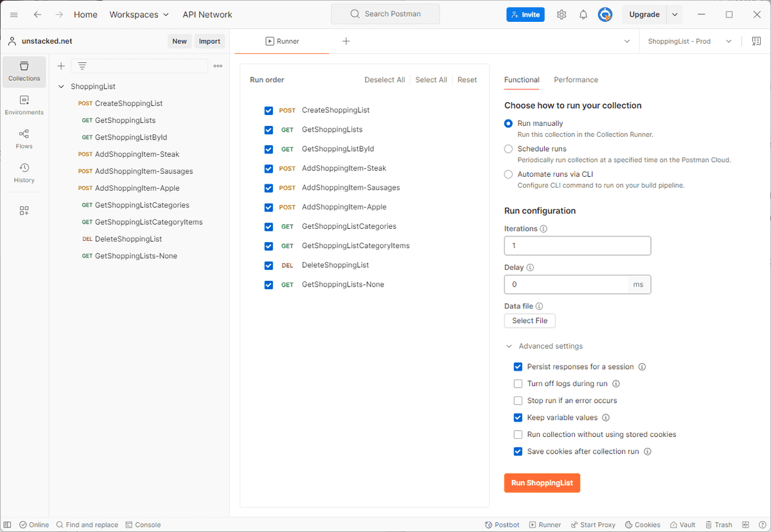Open the Vault from the status bar

click(x=682, y=524)
